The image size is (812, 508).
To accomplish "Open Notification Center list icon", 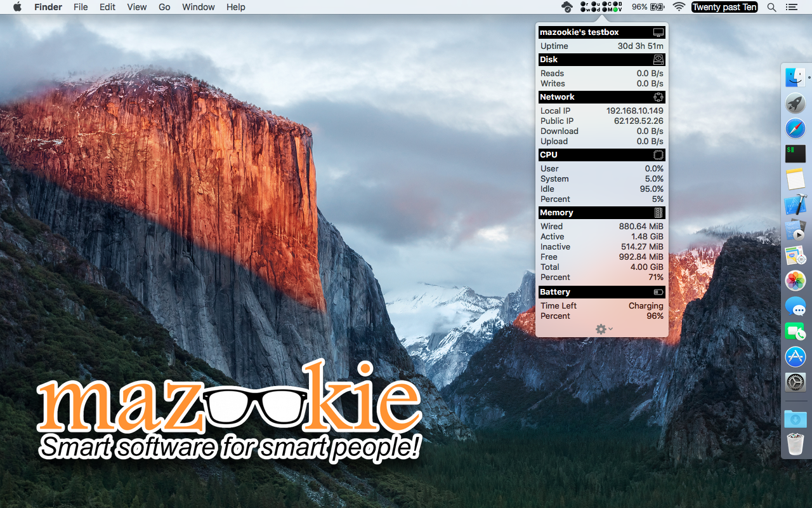I will click(792, 7).
